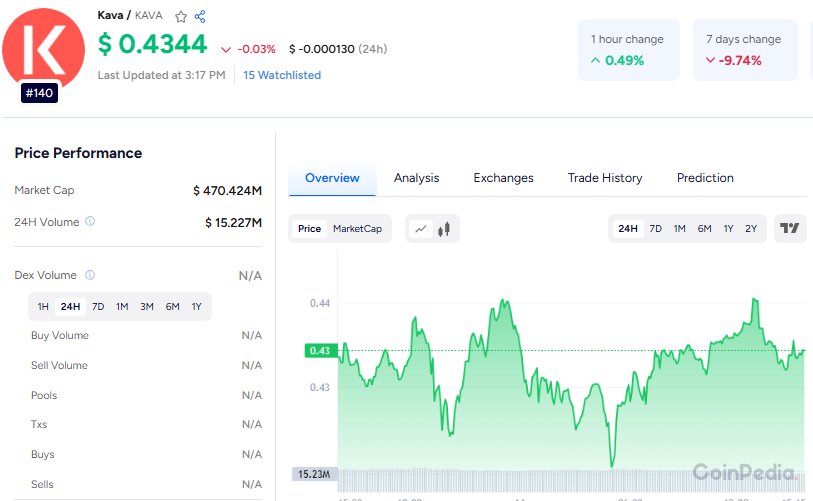Click the Sells row label
Screen dimensions: 813x501
click(42, 484)
